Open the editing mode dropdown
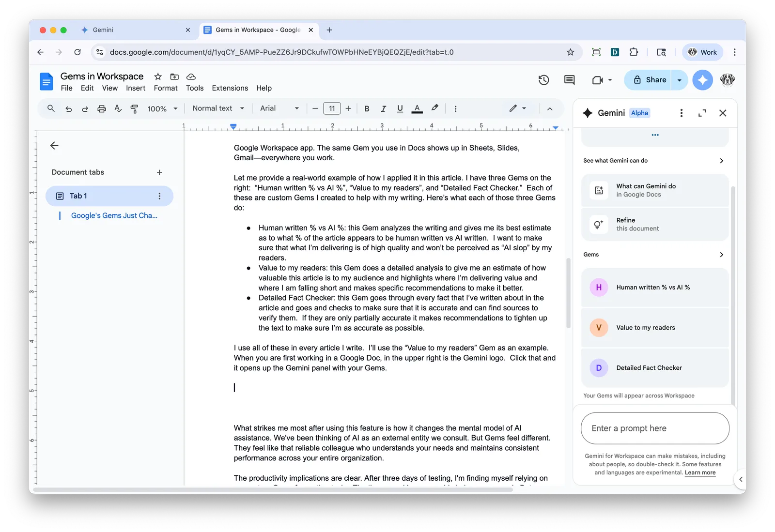Screen dimensions: 775x532 pyautogui.click(x=517, y=108)
